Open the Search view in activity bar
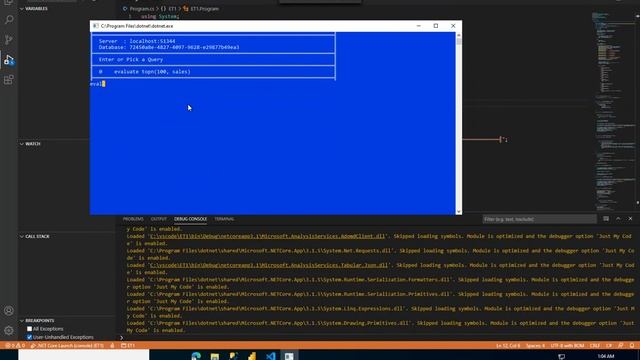This screenshot has height=360, width=640. tap(9, 20)
